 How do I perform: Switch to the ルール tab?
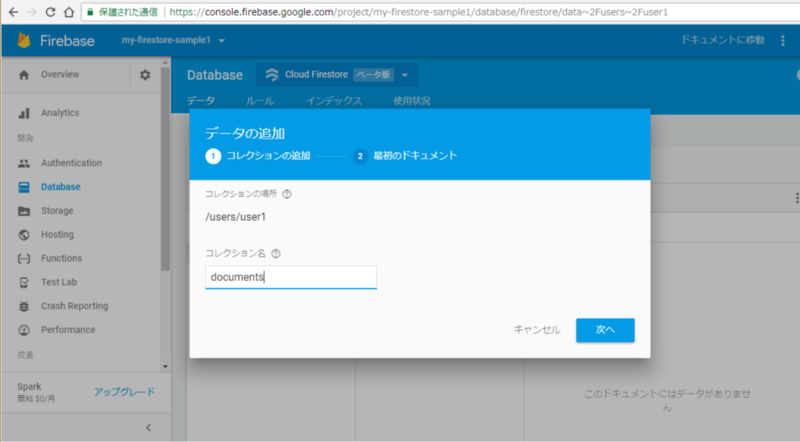click(x=260, y=101)
